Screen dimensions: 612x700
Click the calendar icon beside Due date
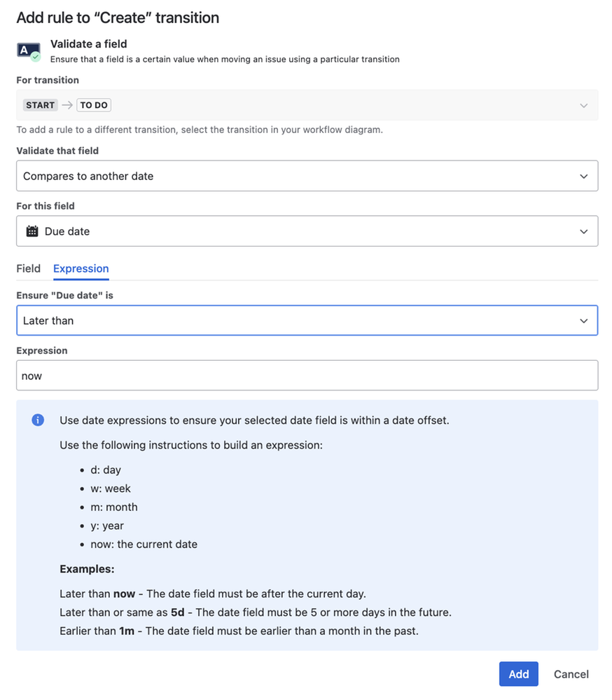coord(32,231)
